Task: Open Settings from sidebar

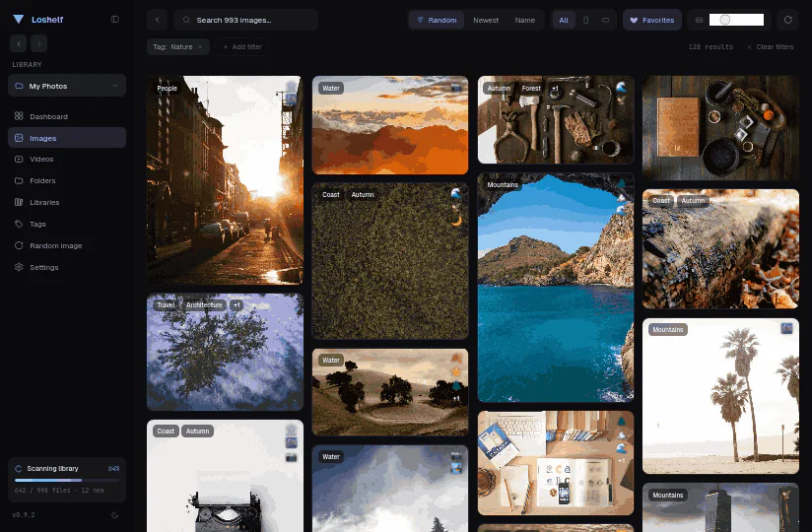Action: pos(67,268)
